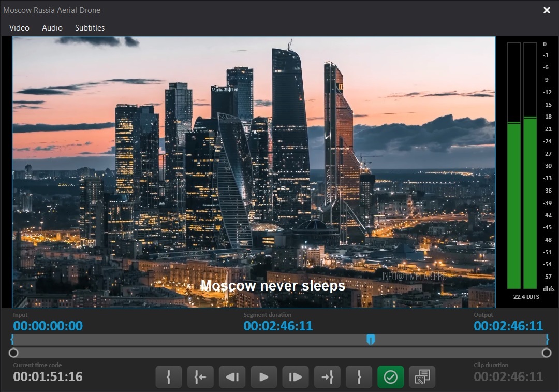Click the right audio level meter
The height and width of the screenshot is (392, 559).
coord(530,166)
